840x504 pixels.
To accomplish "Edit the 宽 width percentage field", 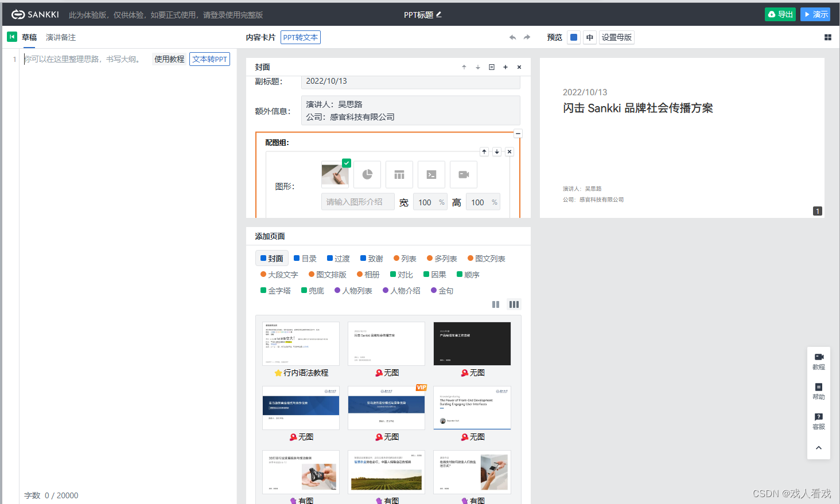I will (430, 202).
